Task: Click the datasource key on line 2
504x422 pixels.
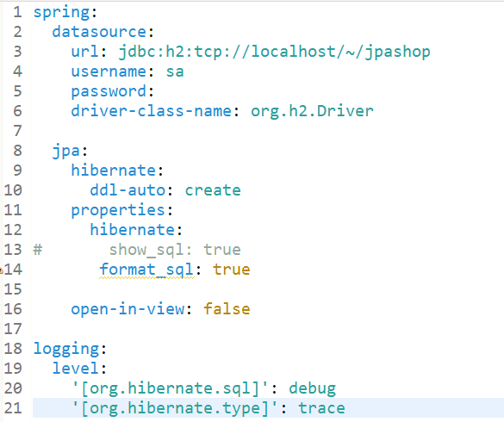Action: 99,32
